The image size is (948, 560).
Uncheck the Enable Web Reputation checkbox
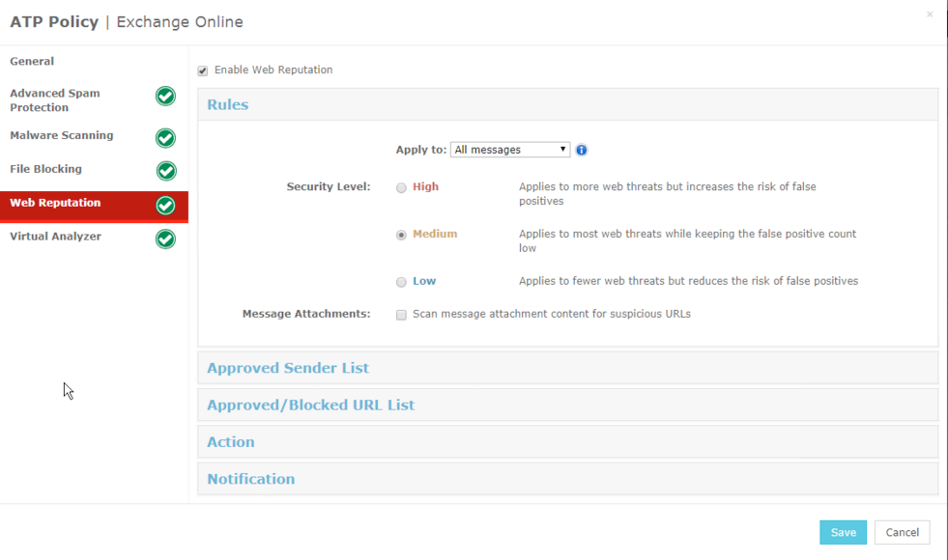(x=203, y=70)
